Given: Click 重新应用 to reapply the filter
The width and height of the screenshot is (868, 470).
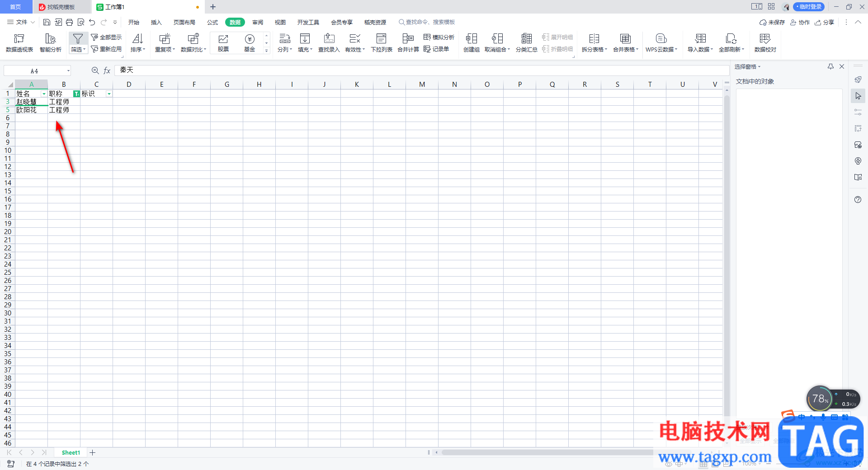Looking at the screenshot, I should [106, 49].
